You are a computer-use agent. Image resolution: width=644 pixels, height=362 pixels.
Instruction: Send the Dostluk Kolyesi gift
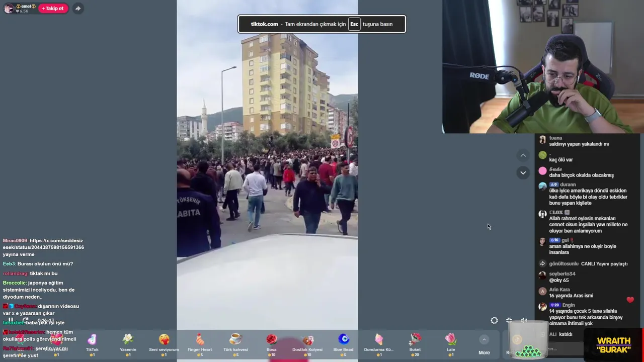[x=307, y=344]
